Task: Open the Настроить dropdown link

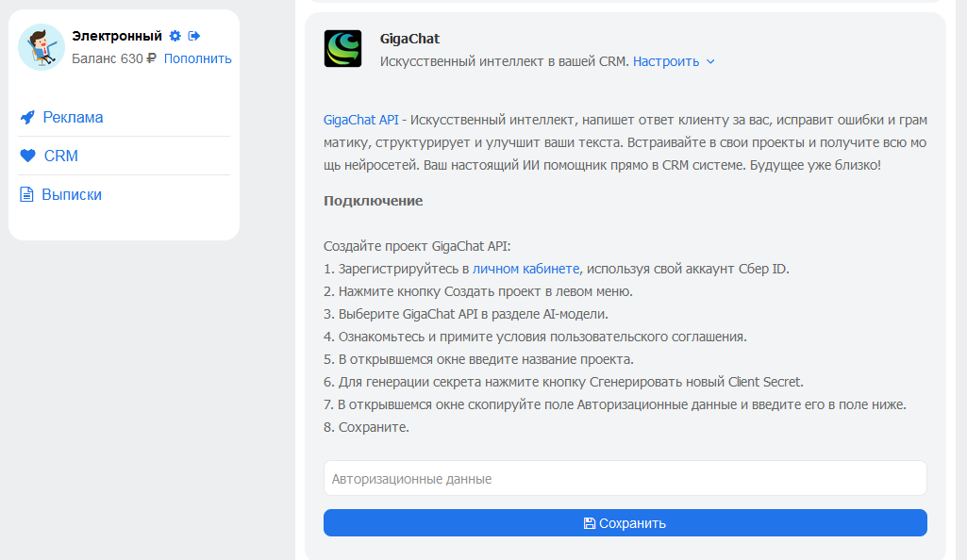Action: pyautogui.click(x=666, y=61)
